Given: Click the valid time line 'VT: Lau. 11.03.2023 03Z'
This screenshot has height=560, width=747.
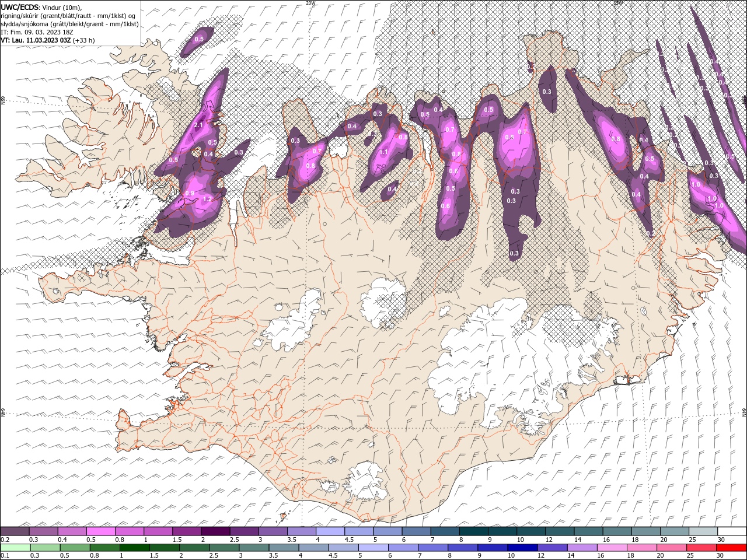Looking at the screenshot, I should coord(36,40).
